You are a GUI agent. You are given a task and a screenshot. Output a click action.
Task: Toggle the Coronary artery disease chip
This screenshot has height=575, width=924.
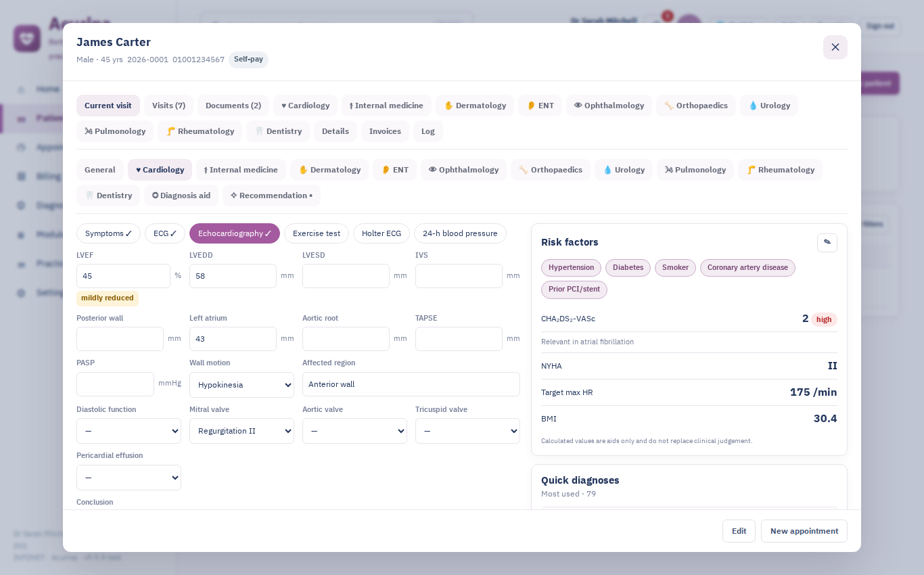point(747,268)
